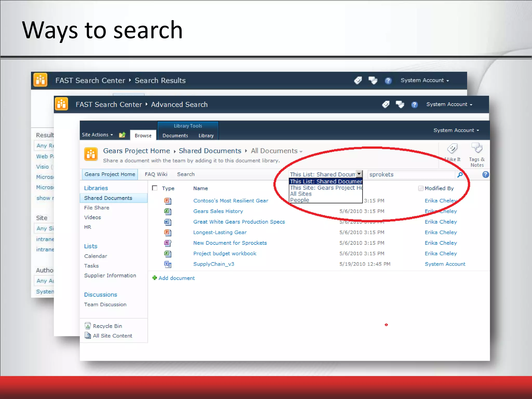The width and height of the screenshot is (532, 399).
Task: Open the FAQ Wiki navigation tab
Action: (x=156, y=174)
